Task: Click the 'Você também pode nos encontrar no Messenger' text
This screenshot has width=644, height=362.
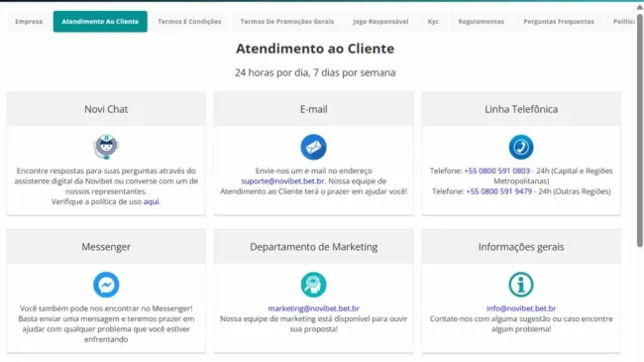Action: tap(106, 323)
